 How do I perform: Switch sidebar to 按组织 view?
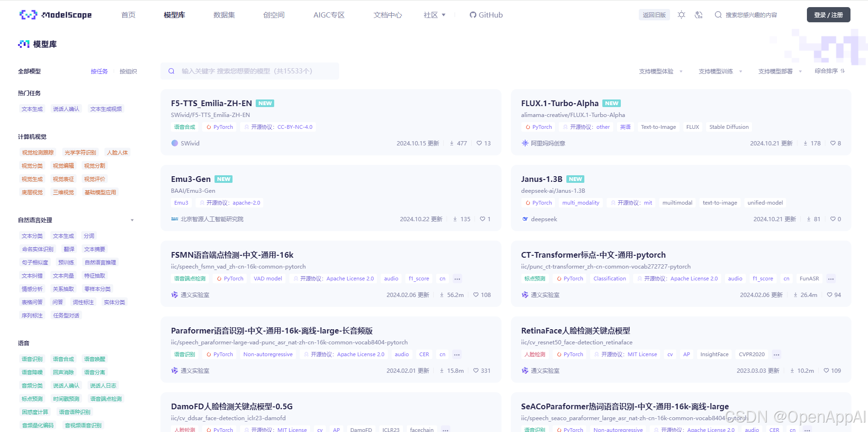(x=128, y=72)
